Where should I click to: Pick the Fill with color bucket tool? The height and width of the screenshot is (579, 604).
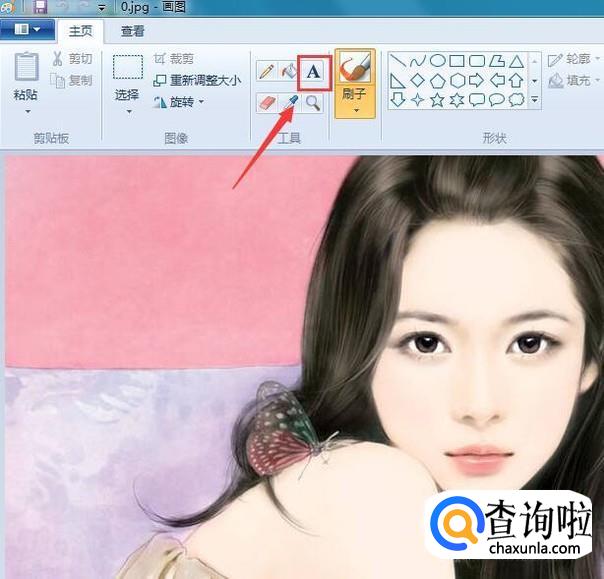pos(289,72)
